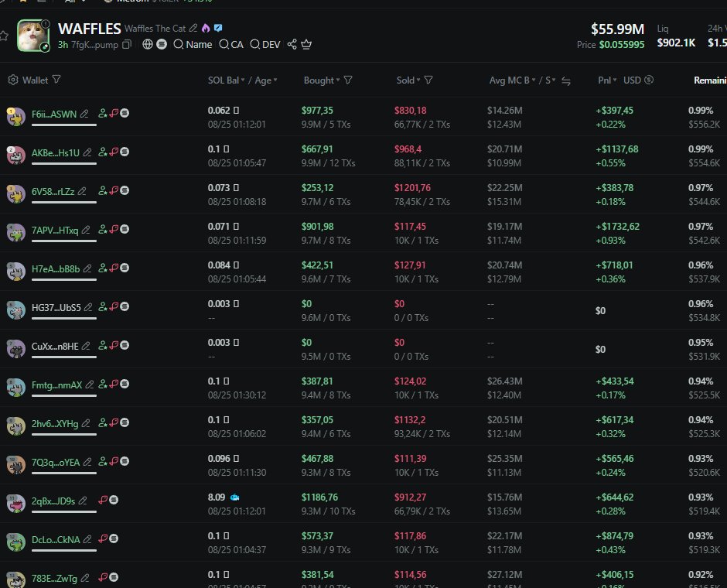727x588 pixels.
Task: Sort by Pnl column
Action: pyautogui.click(x=607, y=80)
